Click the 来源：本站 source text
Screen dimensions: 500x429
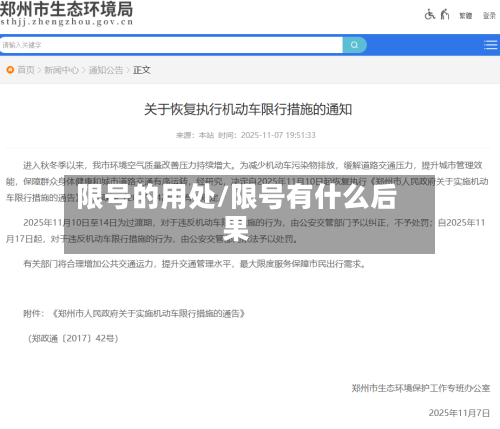click(x=195, y=135)
